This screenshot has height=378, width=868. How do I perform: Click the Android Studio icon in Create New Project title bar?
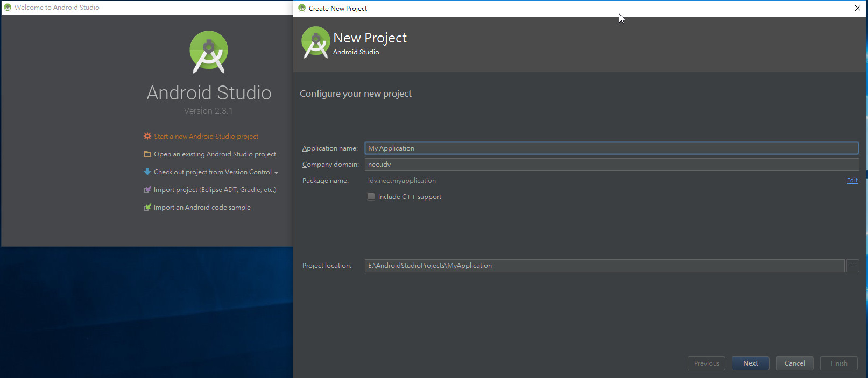pyautogui.click(x=302, y=8)
